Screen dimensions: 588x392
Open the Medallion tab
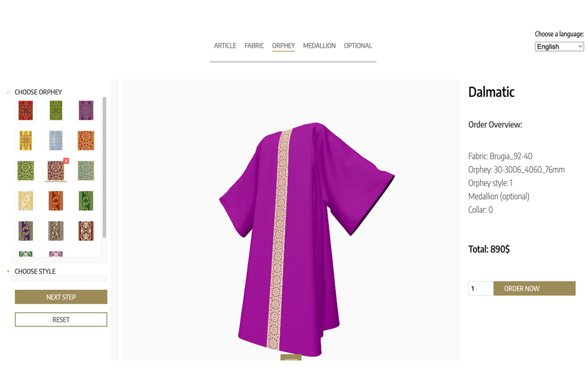[x=319, y=46]
